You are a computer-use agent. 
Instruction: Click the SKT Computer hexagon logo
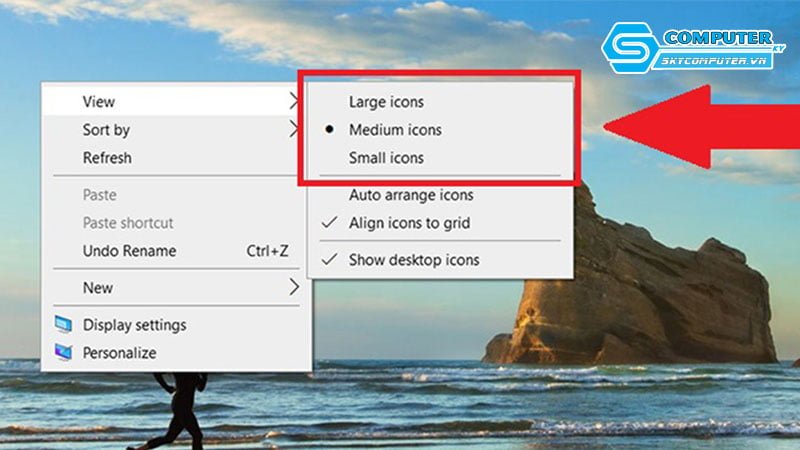coord(630,47)
